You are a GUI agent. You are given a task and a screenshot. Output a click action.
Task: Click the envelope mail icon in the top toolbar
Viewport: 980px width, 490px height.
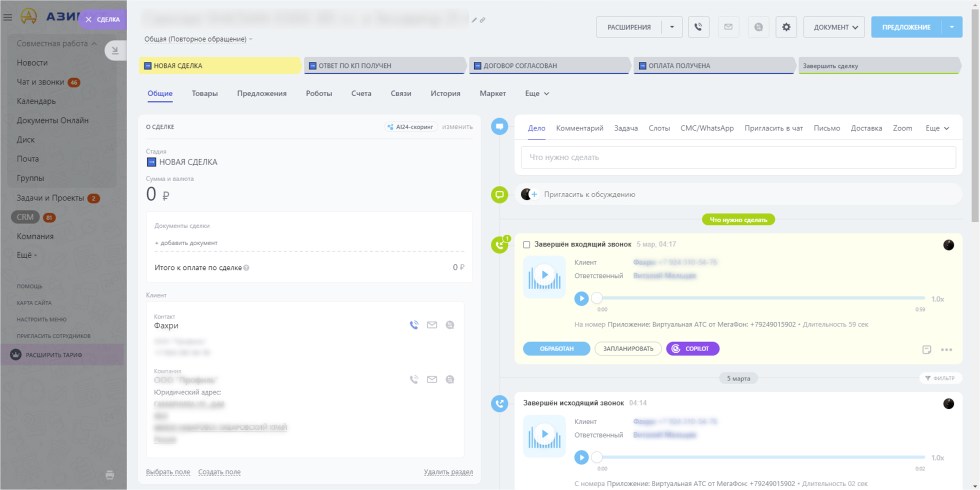coord(728,27)
